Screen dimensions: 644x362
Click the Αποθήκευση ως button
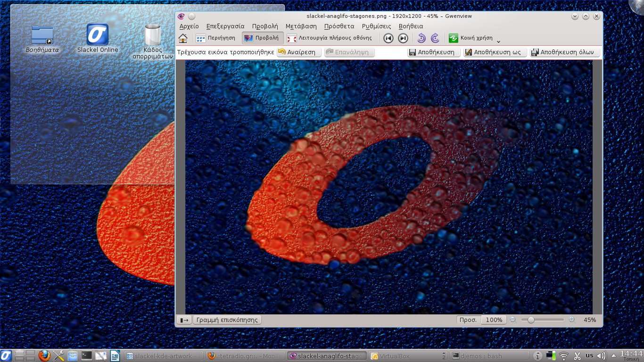[x=495, y=52]
